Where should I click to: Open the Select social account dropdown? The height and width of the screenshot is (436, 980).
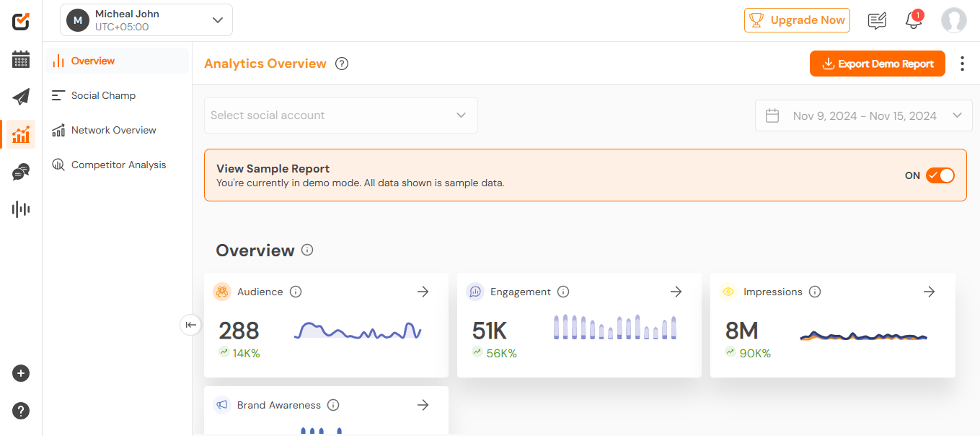[341, 115]
